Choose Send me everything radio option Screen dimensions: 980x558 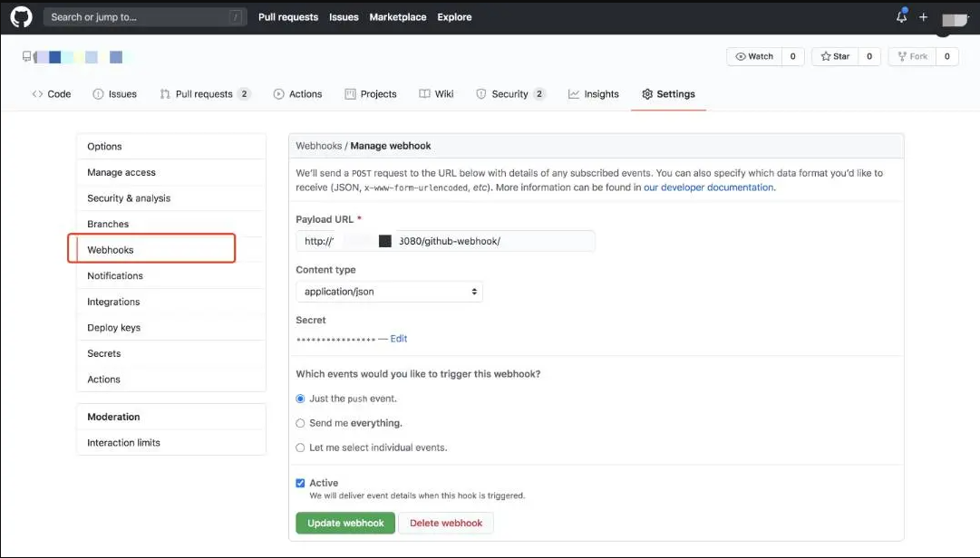(301, 423)
